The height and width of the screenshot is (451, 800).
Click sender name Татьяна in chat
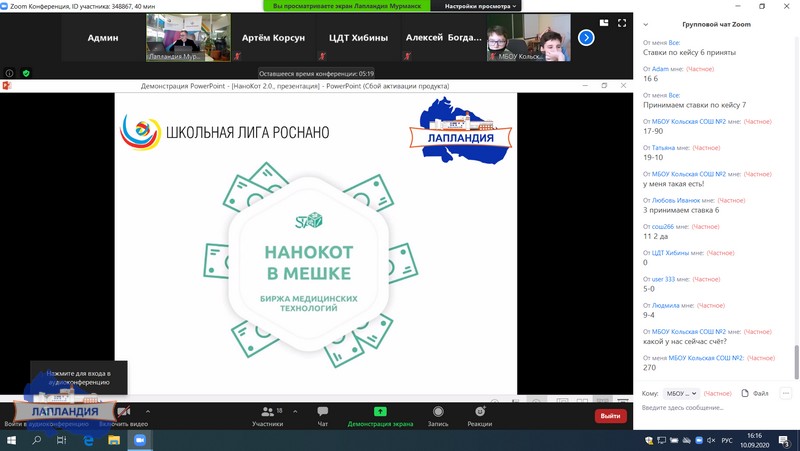(x=663, y=147)
